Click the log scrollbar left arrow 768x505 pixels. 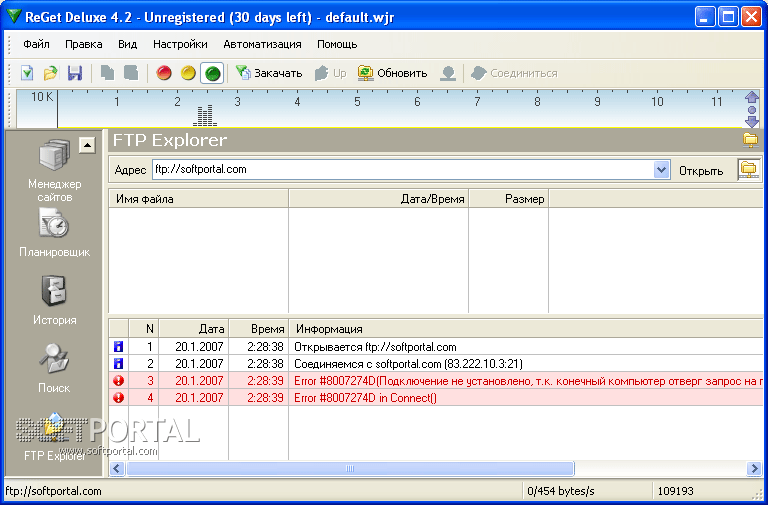pos(117,468)
